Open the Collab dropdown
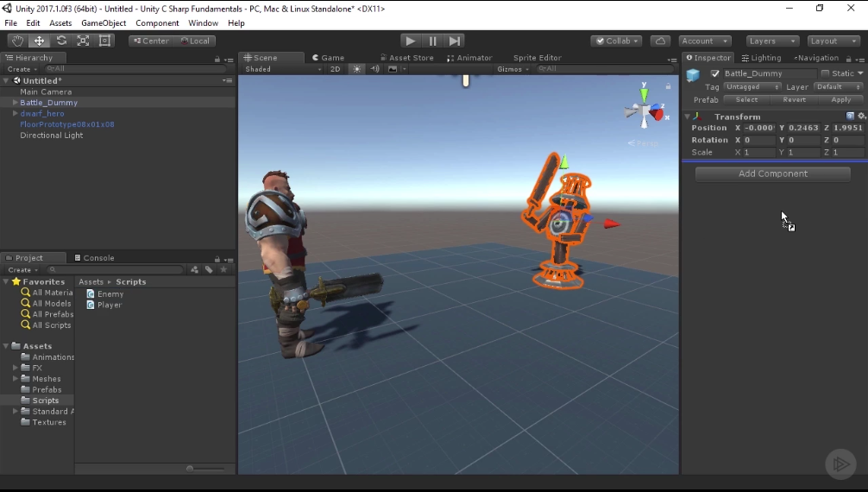 pyautogui.click(x=616, y=41)
